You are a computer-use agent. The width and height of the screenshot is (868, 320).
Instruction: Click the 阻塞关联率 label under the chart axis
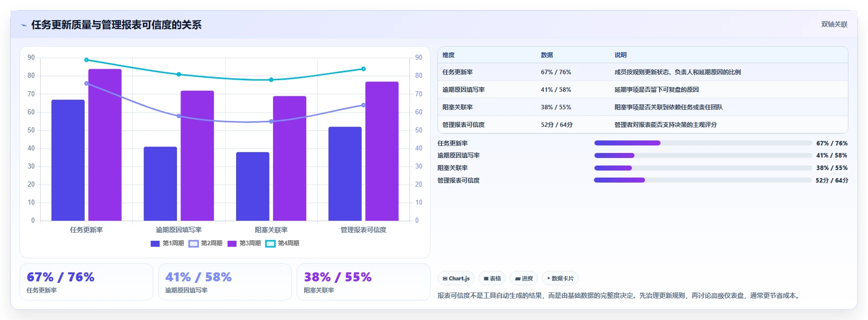[x=271, y=230]
